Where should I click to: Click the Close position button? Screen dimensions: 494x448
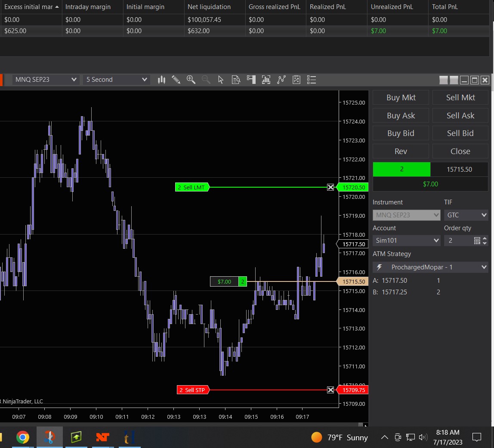click(460, 151)
